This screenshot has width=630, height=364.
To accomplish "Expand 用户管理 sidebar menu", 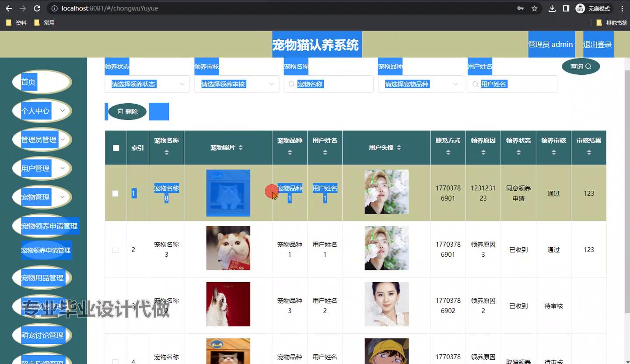I will coord(42,168).
